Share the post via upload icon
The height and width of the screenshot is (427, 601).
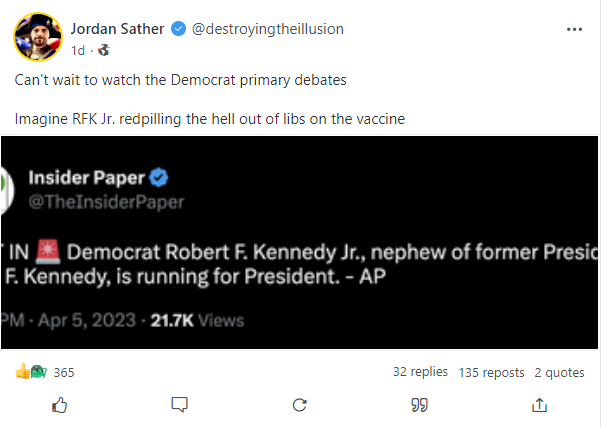click(x=540, y=404)
